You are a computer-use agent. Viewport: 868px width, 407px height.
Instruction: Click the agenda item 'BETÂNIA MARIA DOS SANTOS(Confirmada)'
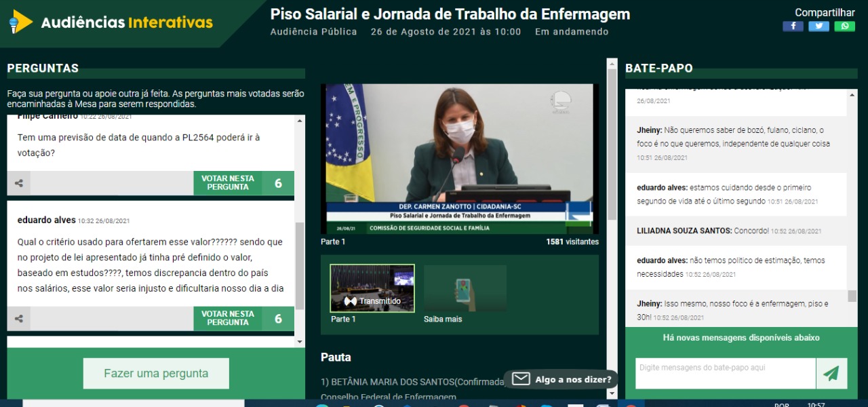pyautogui.click(x=413, y=381)
